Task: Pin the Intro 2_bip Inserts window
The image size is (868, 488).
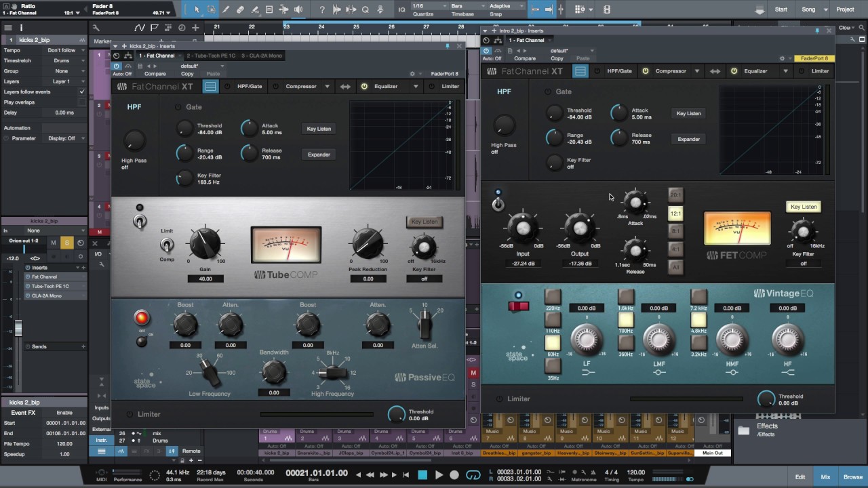Action: coord(816,30)
